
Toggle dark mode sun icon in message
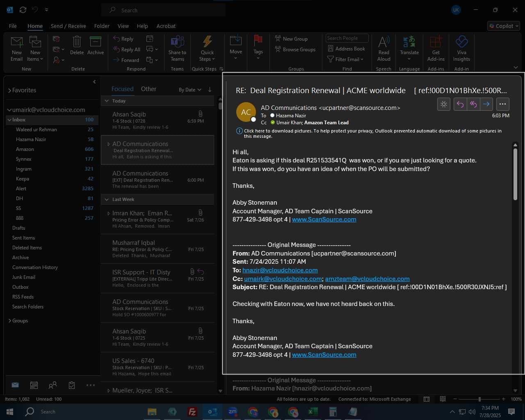coord(444,104)
